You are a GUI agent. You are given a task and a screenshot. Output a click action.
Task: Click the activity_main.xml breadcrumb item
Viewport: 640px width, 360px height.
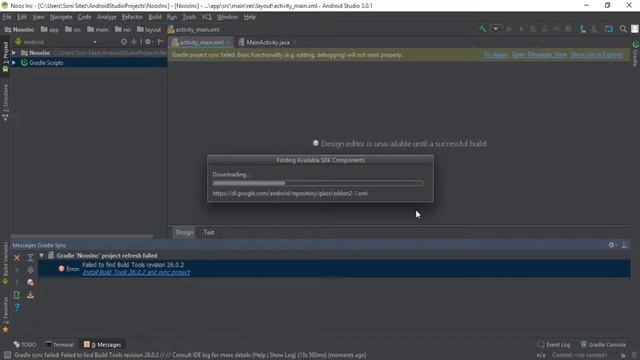point(193,29)
